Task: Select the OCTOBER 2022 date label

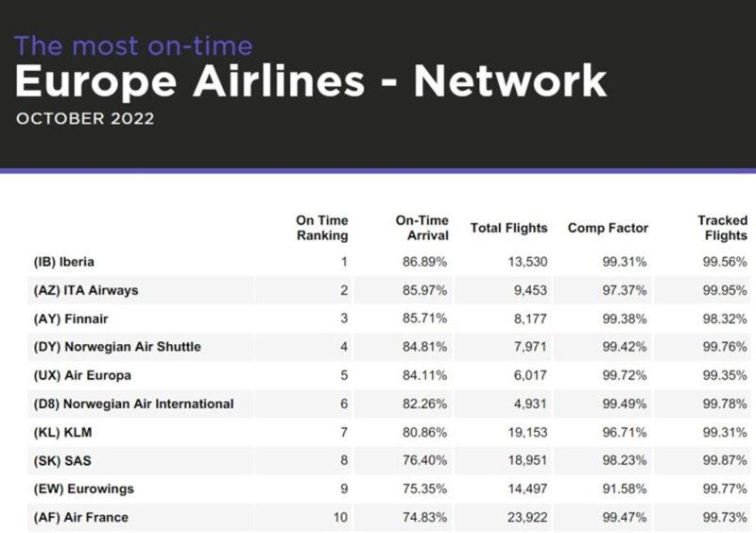Action: point(85,119)
